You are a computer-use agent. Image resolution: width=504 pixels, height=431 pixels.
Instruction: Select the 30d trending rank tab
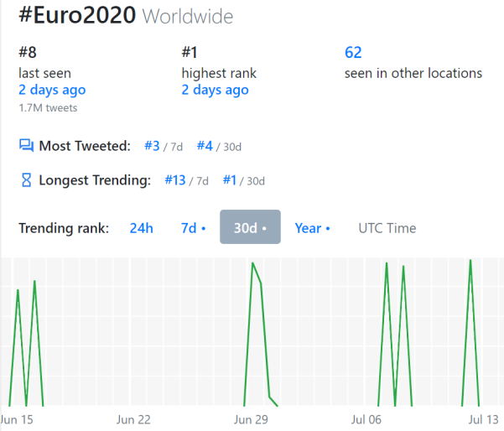point(250,228)
